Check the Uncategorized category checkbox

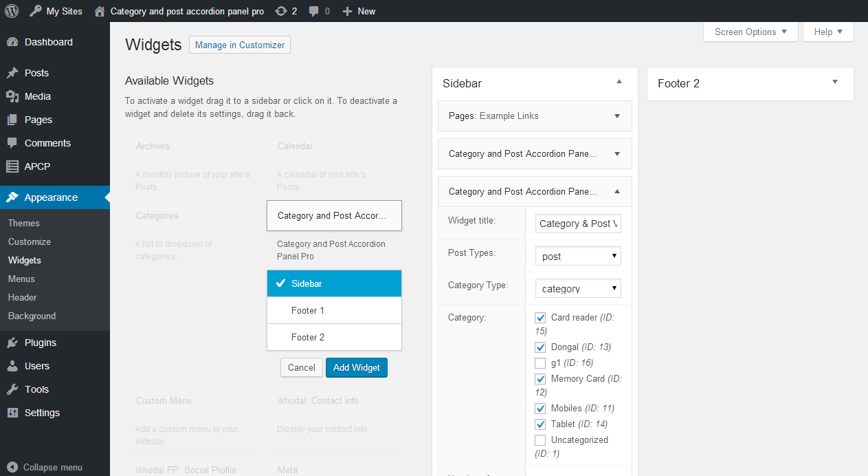540,440
